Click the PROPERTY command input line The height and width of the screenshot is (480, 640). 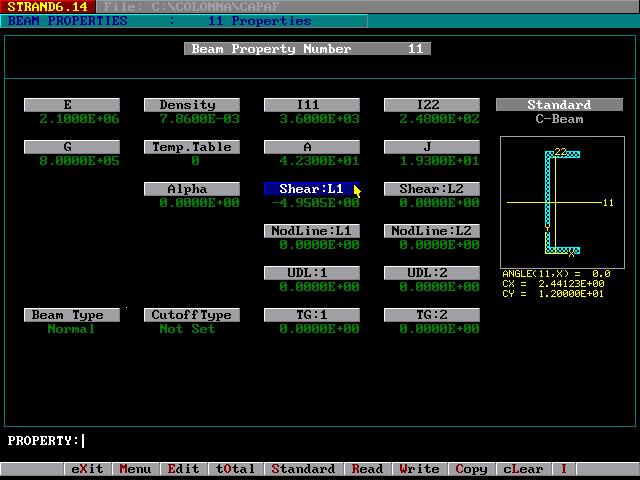point(300,441)
